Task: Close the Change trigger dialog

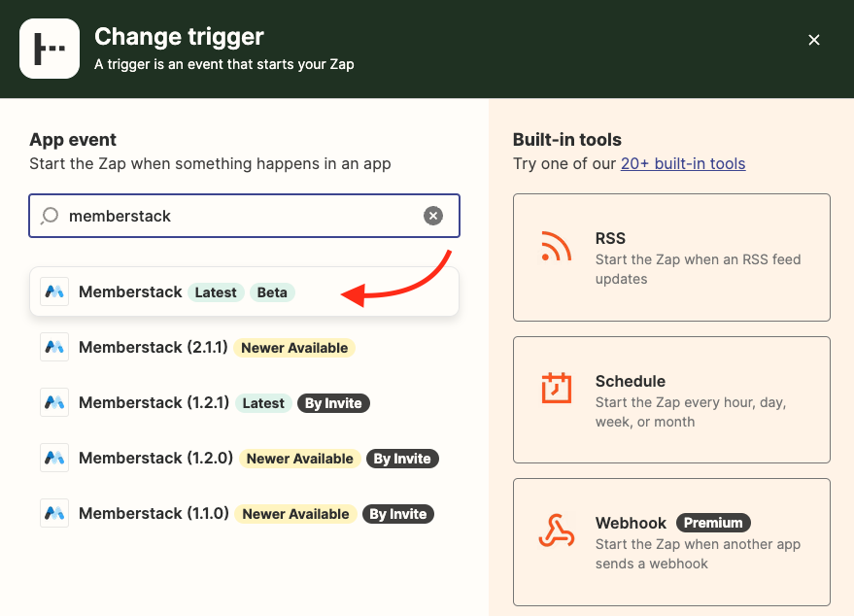Action: 814,40
